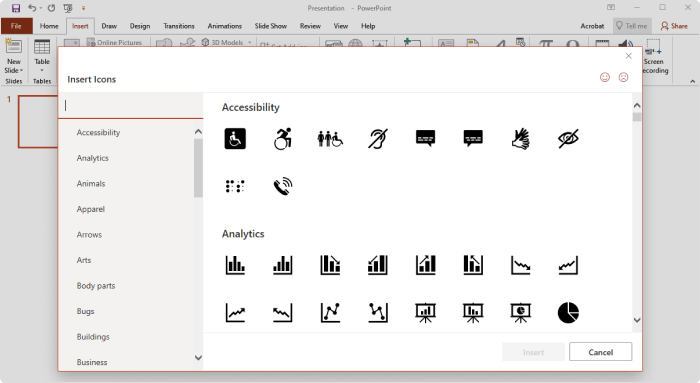The height and width of the screenshot is (383, 700).
Task: Choose the downward trending line graph icon
Action: coord(521,265)
